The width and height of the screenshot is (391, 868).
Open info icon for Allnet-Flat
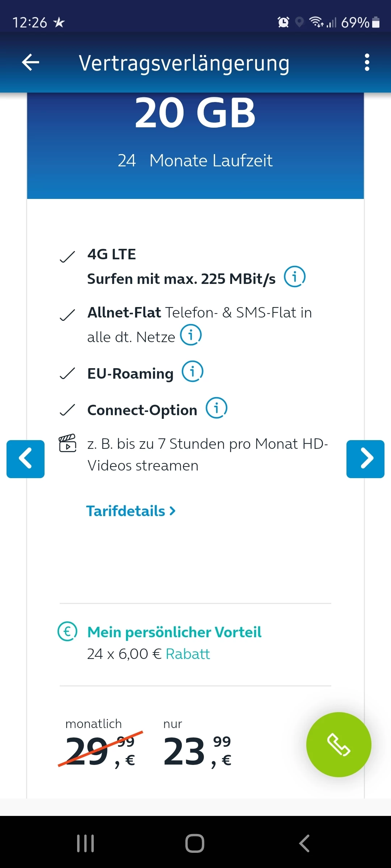point(191,335)
